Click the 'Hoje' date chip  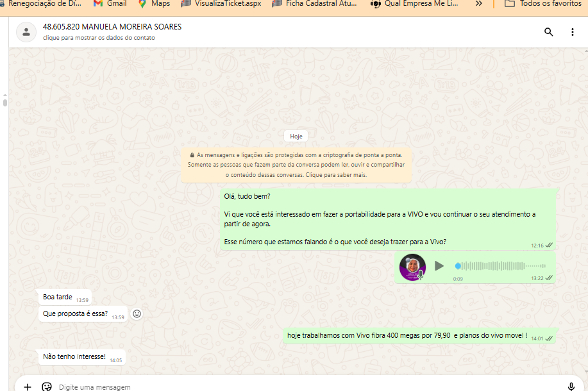coord(296,136)
